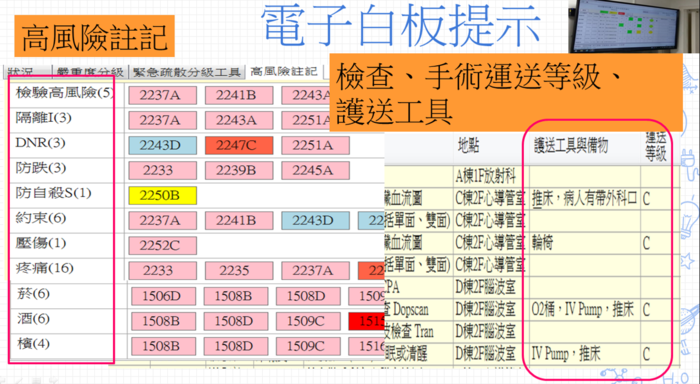This screenshot has height=384, width=700.
Task: Click yellow bed 2250B in 防自殺S row
Action: (162, 196)
